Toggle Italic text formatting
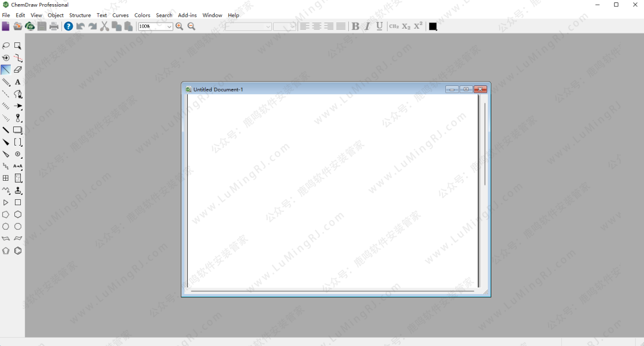The width and height of the screenshot is (644, 346). pyautogui.click(x=367, y=26)
